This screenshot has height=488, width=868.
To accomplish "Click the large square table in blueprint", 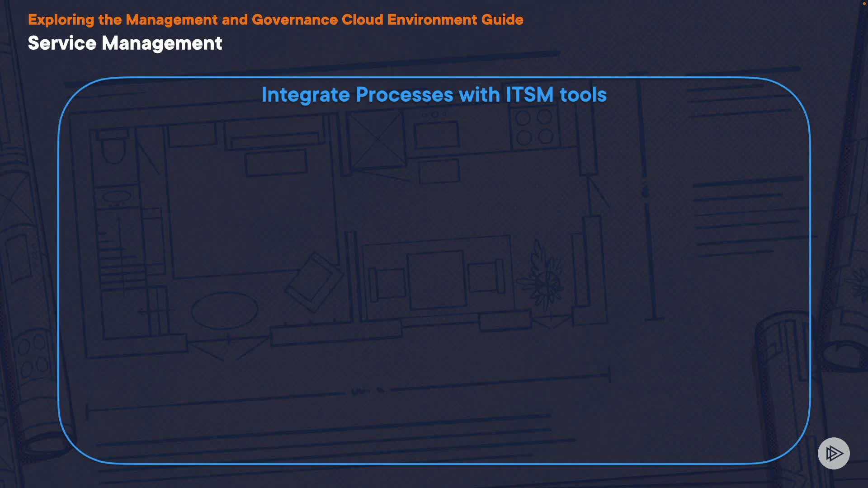I will pos(436,280).
